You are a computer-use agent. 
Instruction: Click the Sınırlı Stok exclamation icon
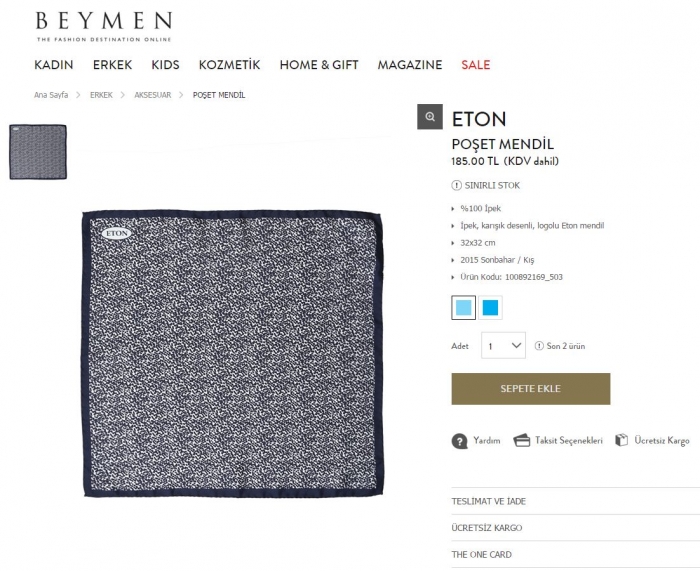coord(456,185)
